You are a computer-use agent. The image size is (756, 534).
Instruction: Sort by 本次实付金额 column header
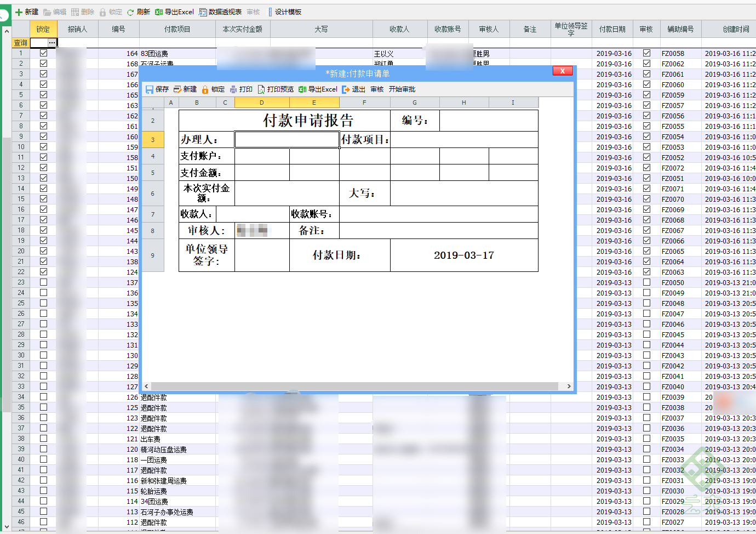point(243,29)
